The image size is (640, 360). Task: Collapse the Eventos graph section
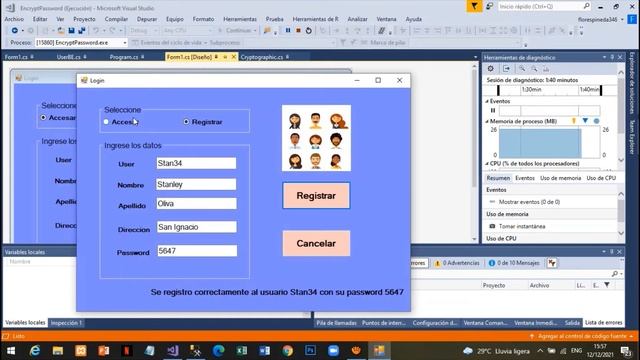(487, 101)
